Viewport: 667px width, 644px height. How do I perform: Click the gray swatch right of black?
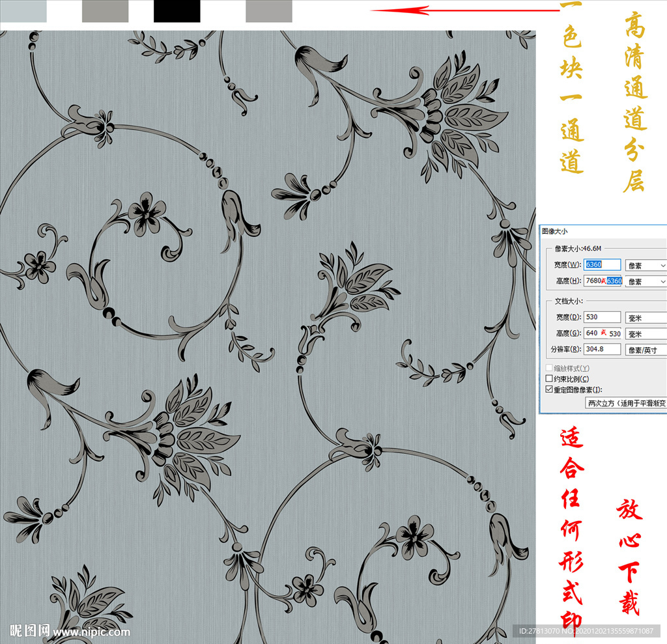click(269, 11)
